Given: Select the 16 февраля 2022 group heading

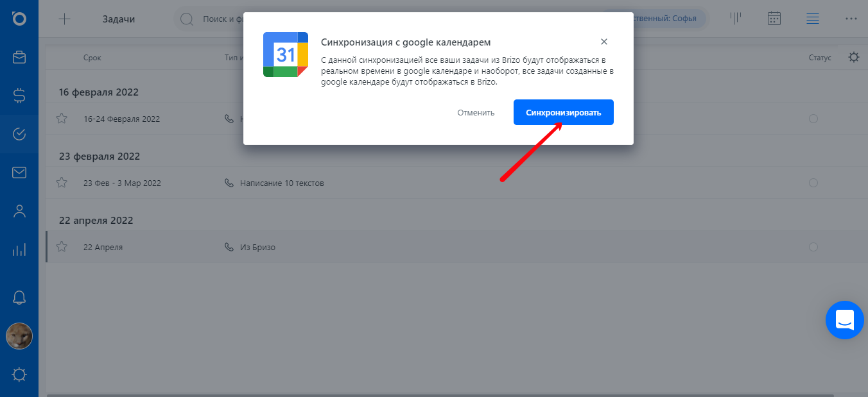Looking at the screenshot, I should tap(99, 92).
